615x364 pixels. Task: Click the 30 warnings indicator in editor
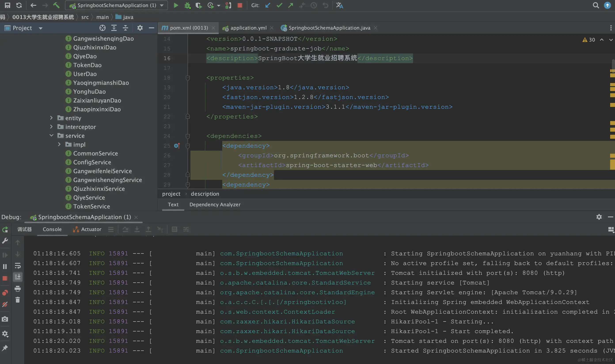pyautogui.click(x=589, y=40)
